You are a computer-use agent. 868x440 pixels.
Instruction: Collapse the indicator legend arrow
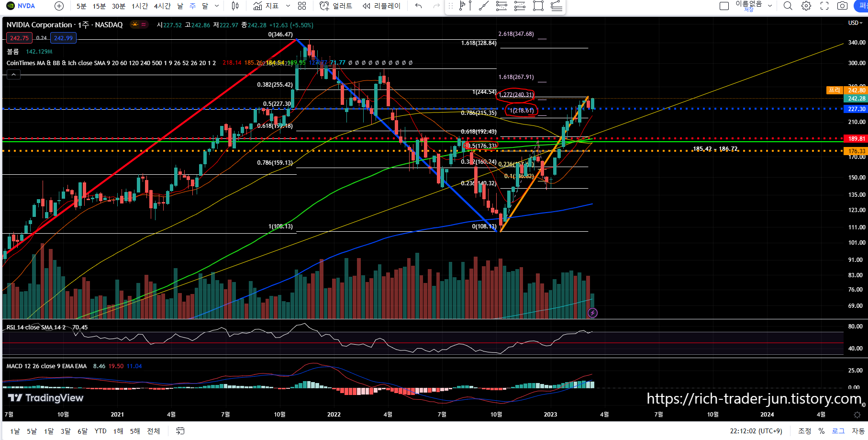(13, 74)
